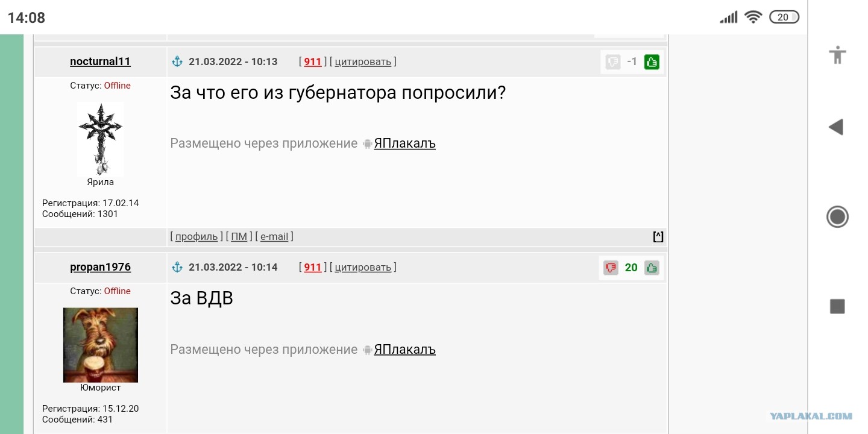This screenshot has width=868, height=434.
Task: Downvote propan1976's post with red thumbs-down
Action: [x=611, y=268]
